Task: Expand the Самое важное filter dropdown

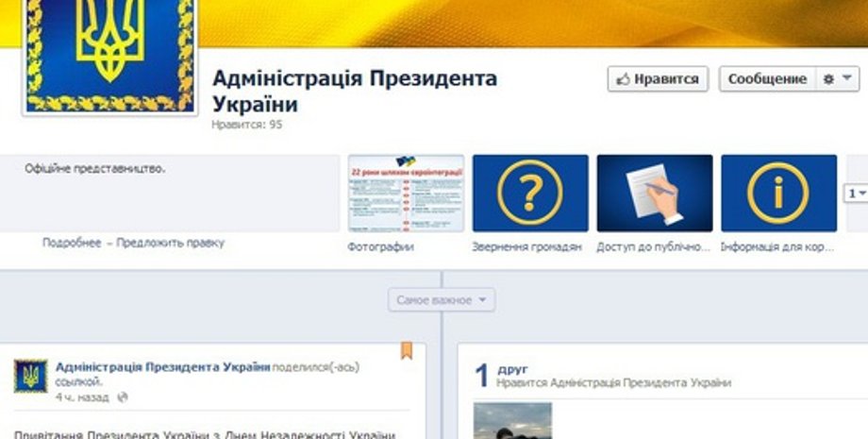Action: tap(441, 300)
